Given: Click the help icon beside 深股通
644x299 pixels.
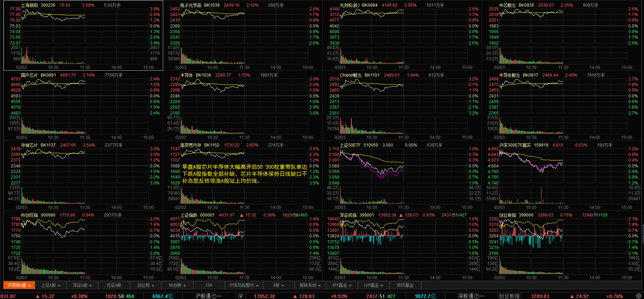Looking at the screenshot, I should point(477,296).
